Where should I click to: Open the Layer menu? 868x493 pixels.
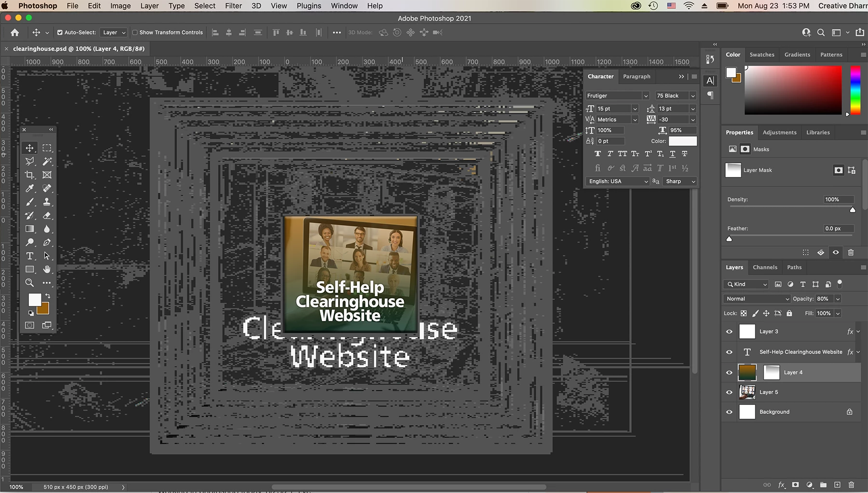coord(149,6)
